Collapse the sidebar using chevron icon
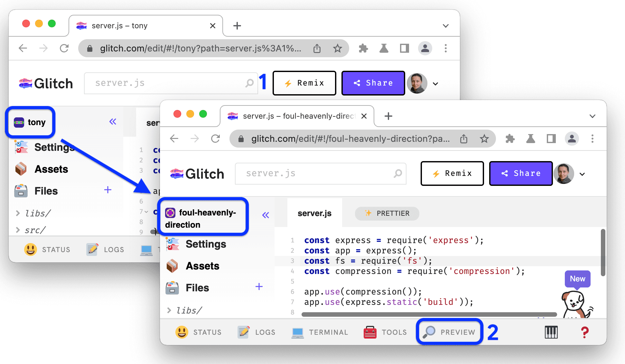 (x=265, y=214)
